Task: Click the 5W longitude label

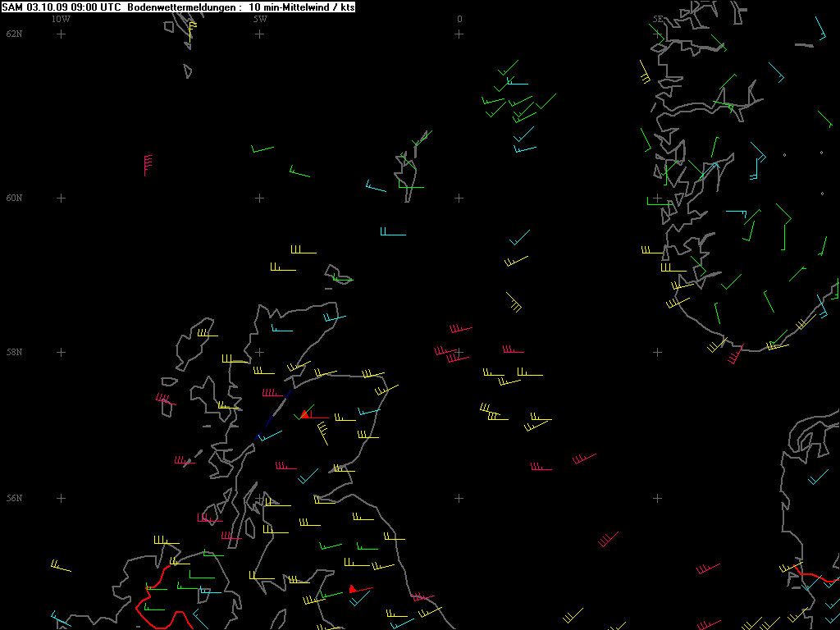Action: tap(259, 19)
